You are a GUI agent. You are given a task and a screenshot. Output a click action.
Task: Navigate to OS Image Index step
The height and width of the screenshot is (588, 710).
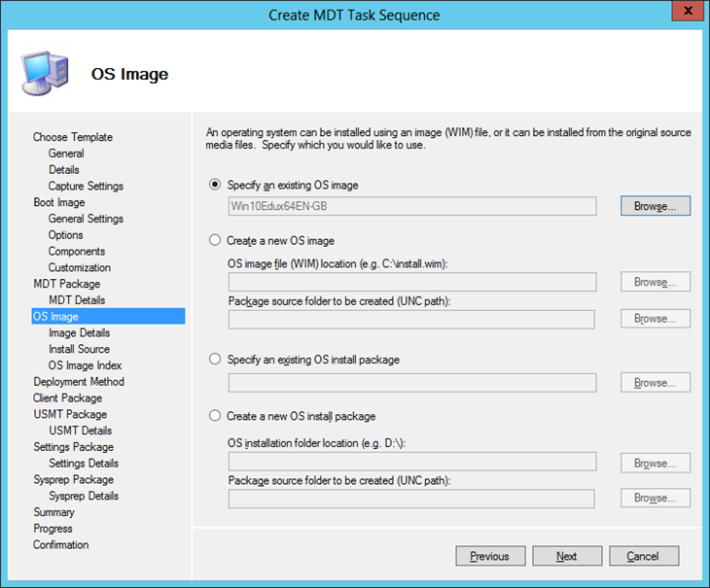(86, 365)
